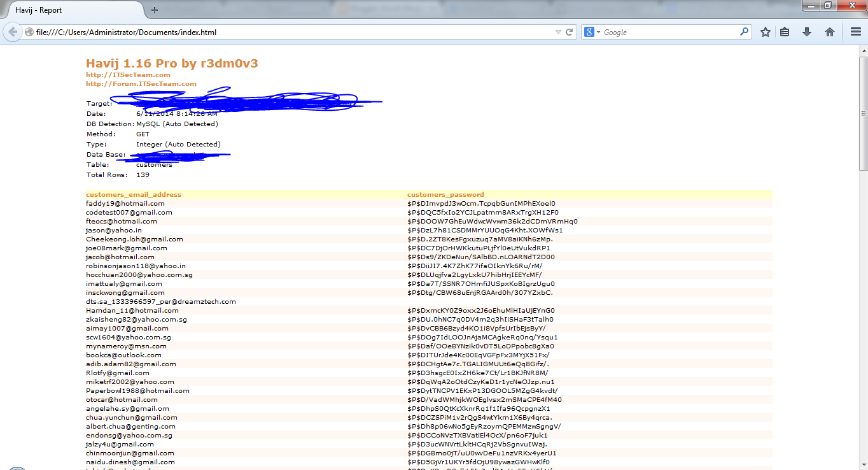868x470 pixels.
Task: Click the customers_password column header
Action: tap(445, 194)
